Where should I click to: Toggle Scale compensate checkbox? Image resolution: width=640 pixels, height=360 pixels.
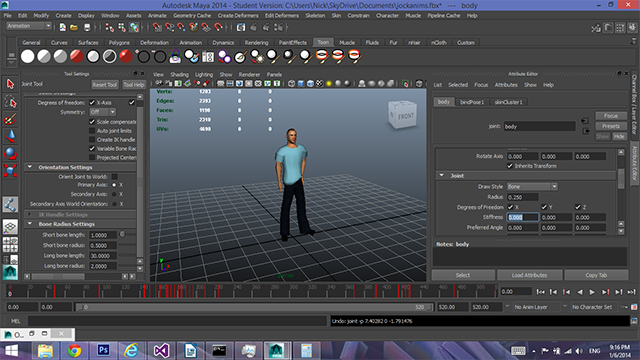[92, 122]
